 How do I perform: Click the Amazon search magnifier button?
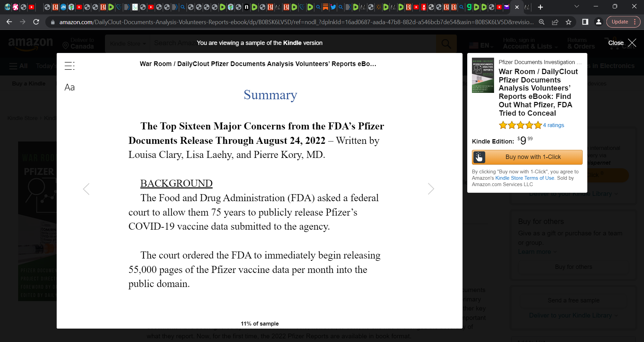446,44
